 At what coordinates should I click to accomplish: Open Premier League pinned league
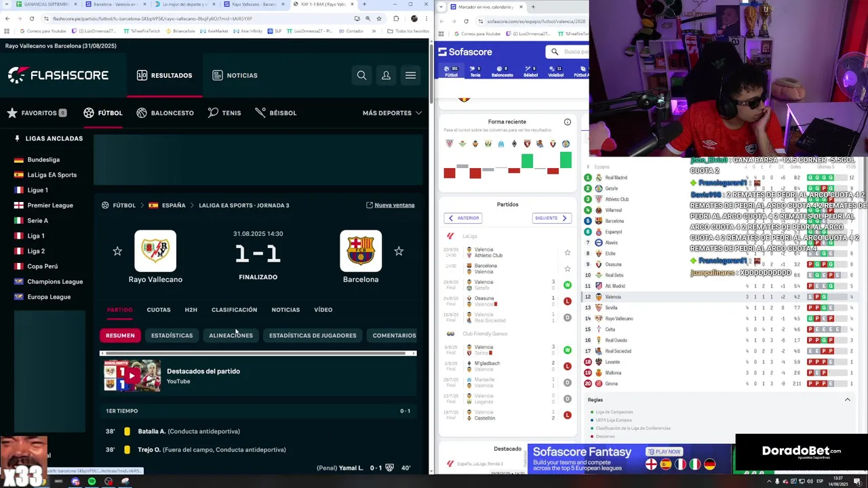[x=43, y=205]
